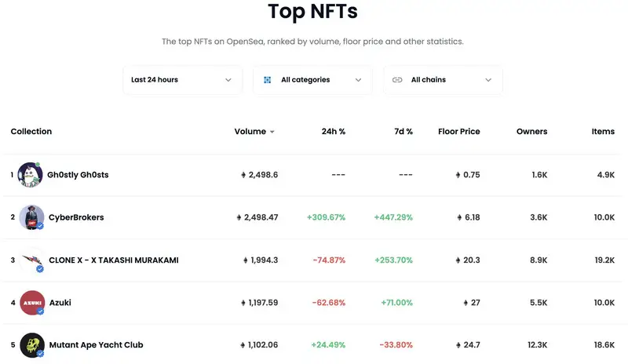Open the CyberBrokers collection name link
Viewport: 628px width, 364px height.
click(x=76, y=217)
